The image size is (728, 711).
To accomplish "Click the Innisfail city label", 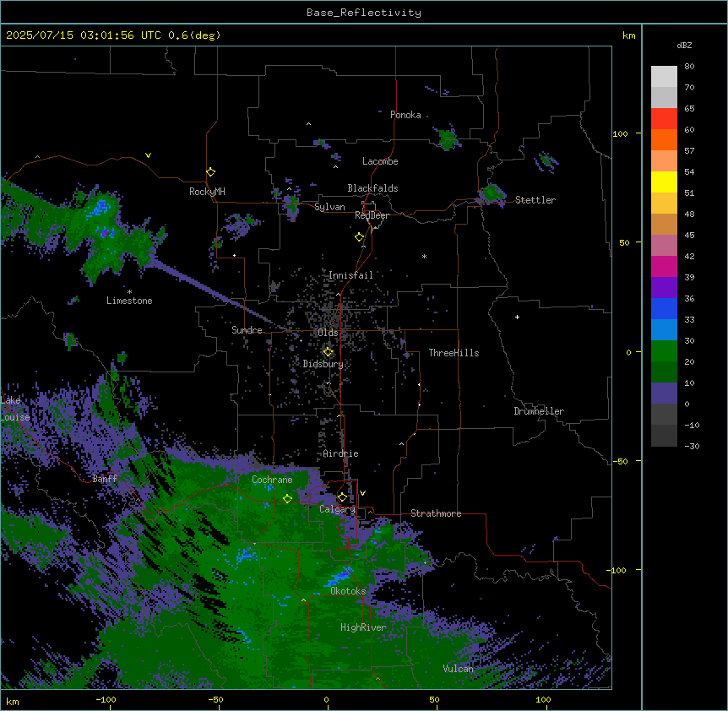I will (350, 275).
